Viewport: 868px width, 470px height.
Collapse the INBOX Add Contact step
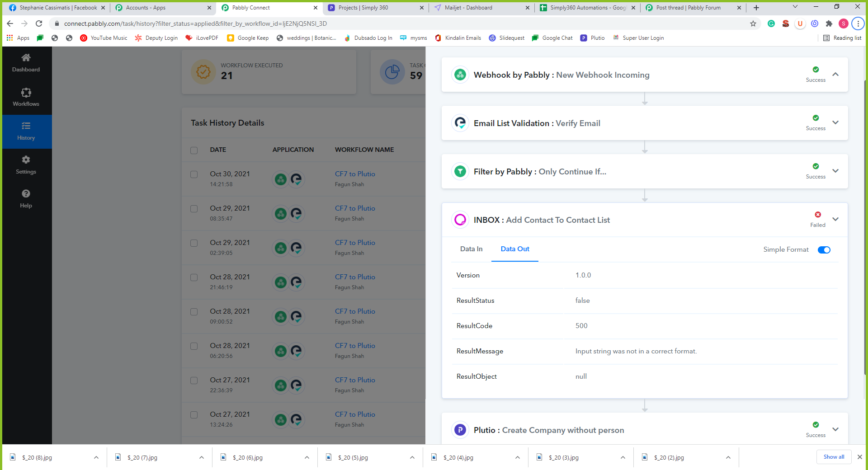835,219
